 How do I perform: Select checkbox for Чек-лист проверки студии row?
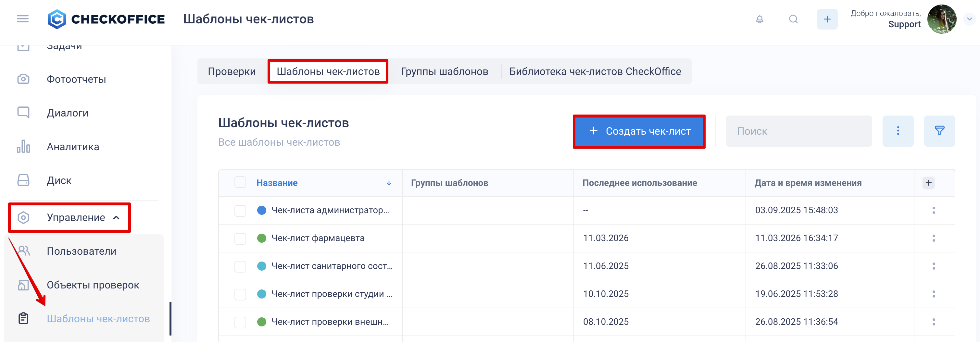240,294
